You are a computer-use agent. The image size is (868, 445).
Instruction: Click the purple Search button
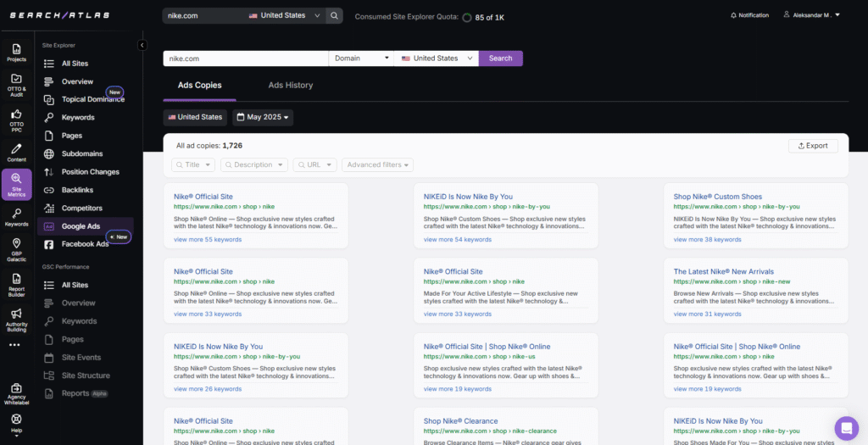coord(500,58)
